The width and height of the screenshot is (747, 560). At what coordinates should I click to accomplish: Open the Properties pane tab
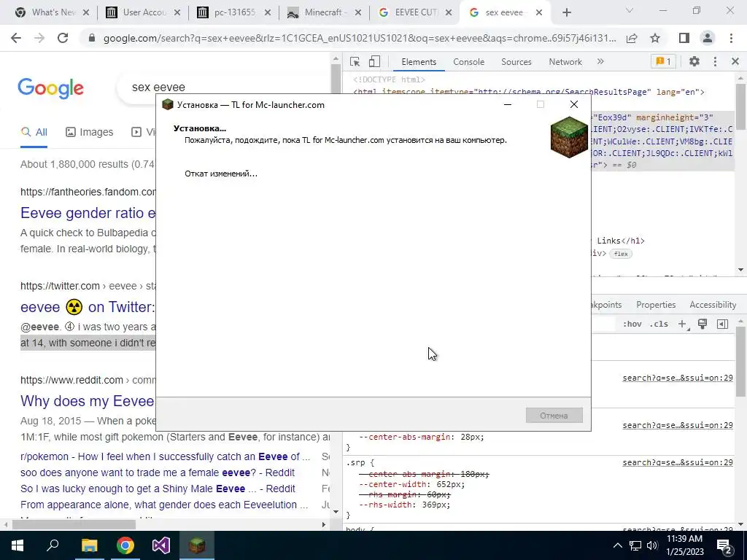point(656,305)
